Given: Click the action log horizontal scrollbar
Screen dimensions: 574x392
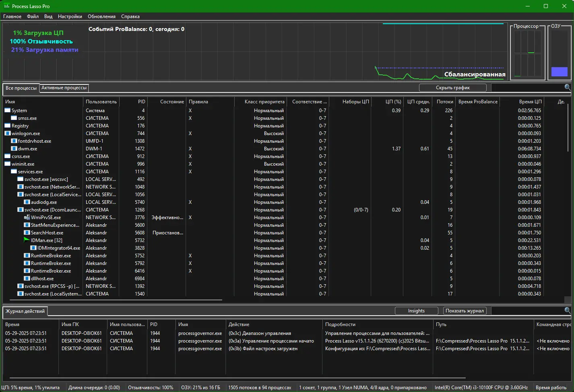Looking at the screenshot, I should coord(237,378).
